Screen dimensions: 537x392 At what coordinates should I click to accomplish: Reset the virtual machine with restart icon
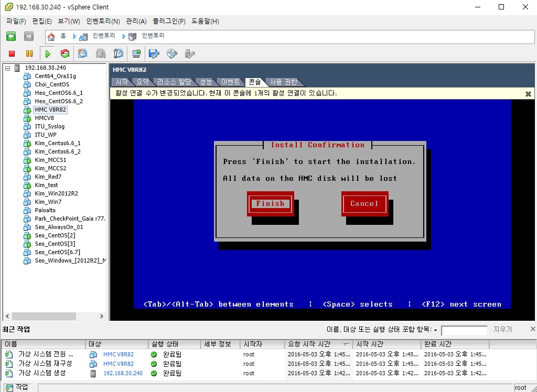pos(65,53)
